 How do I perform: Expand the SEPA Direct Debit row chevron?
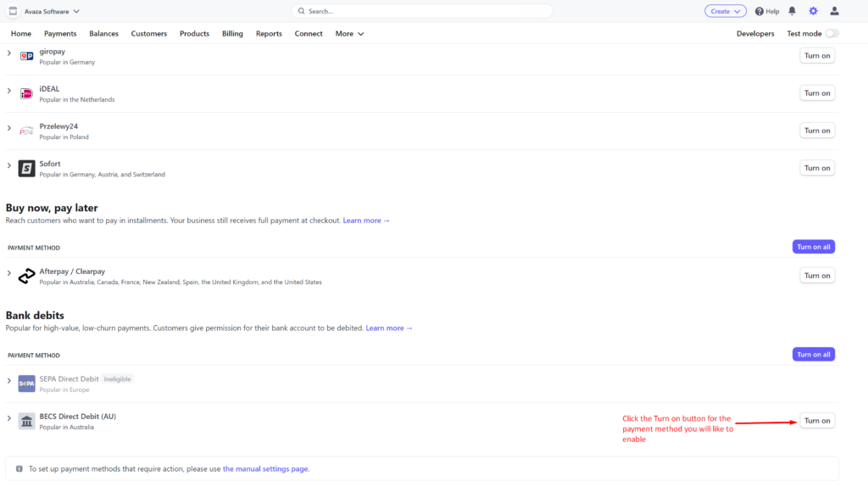(8, 381)
